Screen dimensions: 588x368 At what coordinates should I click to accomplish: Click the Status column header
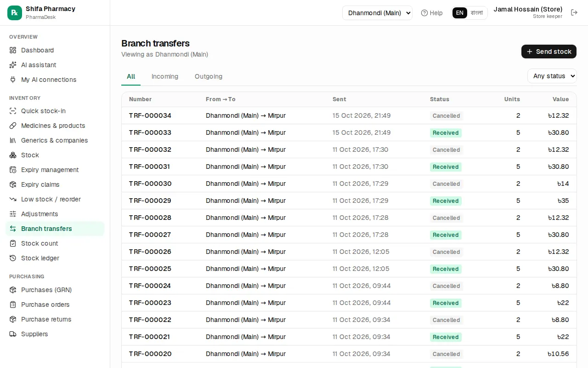(x=440, y=99)
